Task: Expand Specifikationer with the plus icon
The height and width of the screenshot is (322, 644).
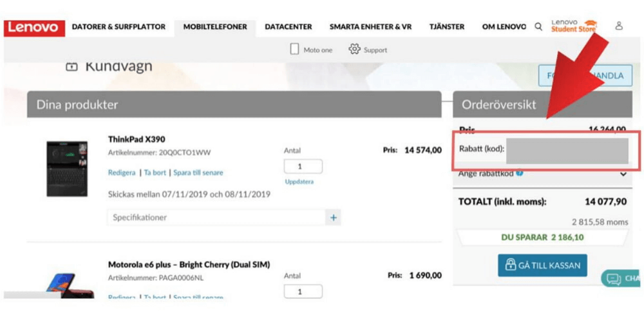Action: coord(333,217)
